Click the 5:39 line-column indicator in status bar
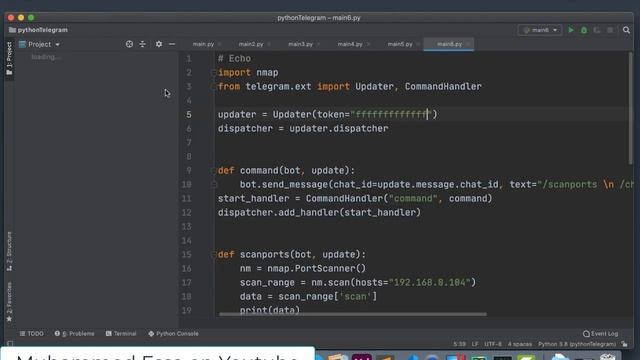640x360 pixels. tap(459, 344)
